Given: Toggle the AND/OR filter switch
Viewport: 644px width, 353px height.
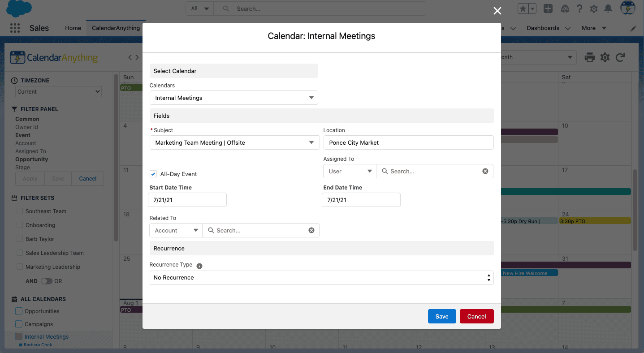Looking at the screenshot, I should coord(46,281).
